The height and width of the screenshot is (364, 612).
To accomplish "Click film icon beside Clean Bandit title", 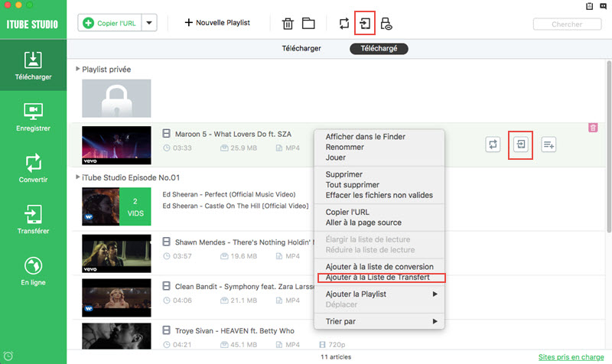I will 166,286.
